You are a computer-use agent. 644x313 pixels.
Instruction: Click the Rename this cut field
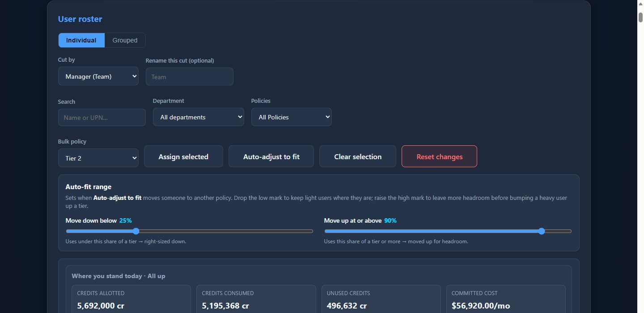(190, 76)
